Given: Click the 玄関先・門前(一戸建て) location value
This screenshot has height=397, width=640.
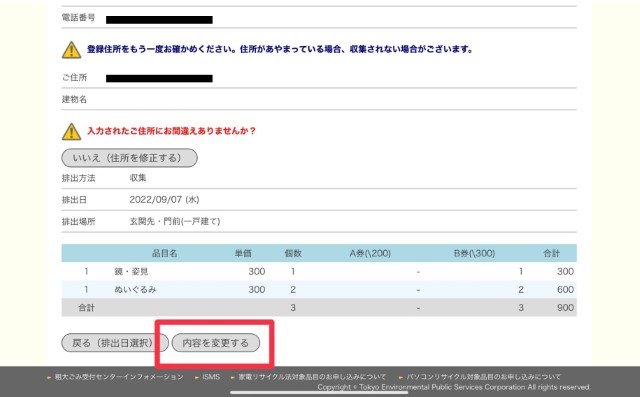Looking at the screenshot, I should click(175, 222).
